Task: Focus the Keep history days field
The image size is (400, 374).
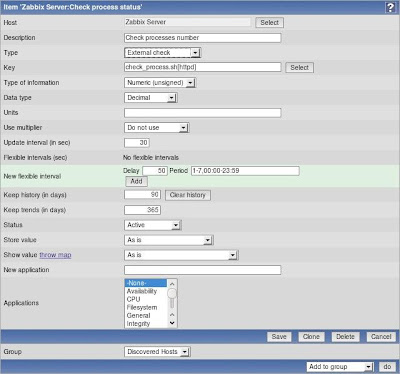Action: 142,195
